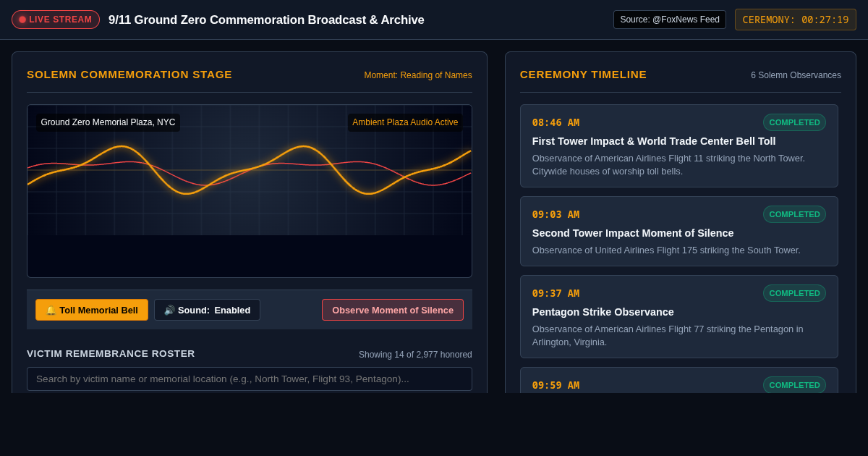Click Showing 14 of 2,977 honored text
This screenshot has height=456, width=868.
pos(415,355)
